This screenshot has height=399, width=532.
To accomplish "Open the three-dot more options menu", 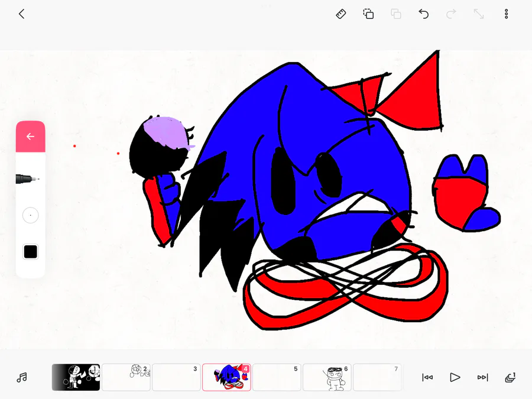I will [x=506, y=14].
